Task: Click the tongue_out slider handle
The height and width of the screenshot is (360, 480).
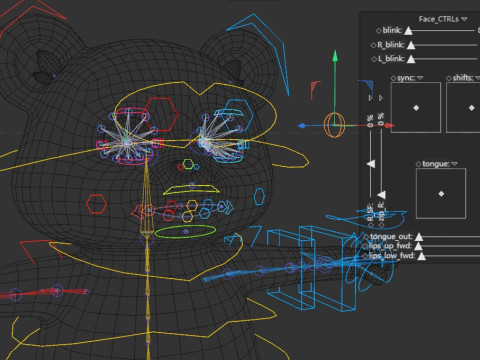Action: (x=419, y=237)
